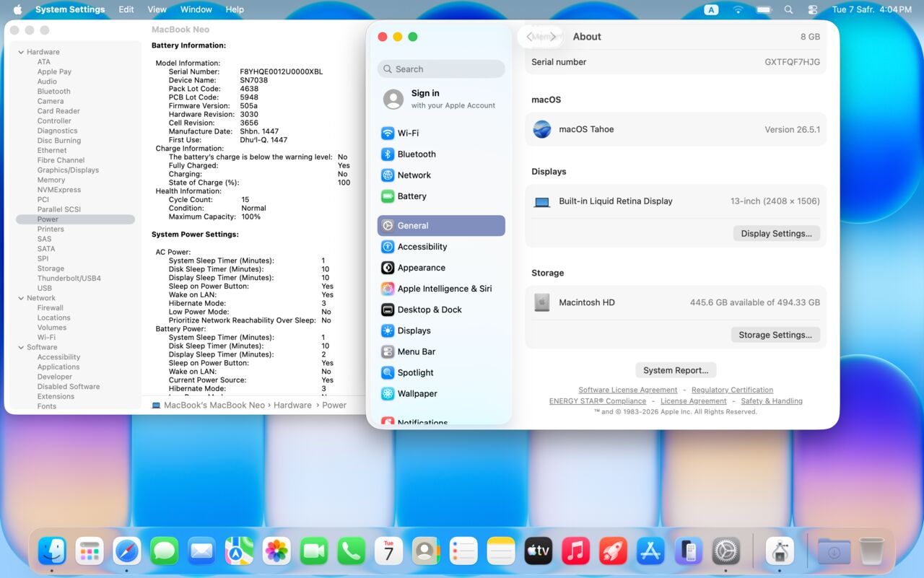
Task: Collapse the Software section in System Information
Action: [21, 347]
